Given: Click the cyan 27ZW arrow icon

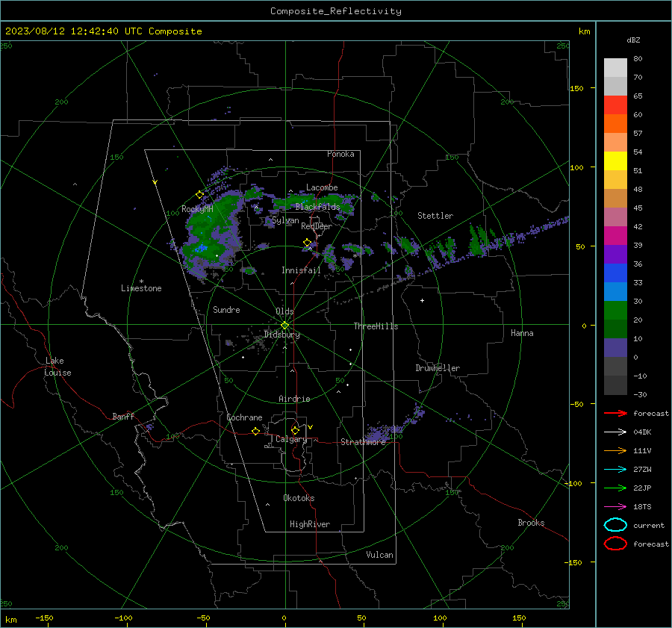Looking at the screenshot, I should [615, 470].
